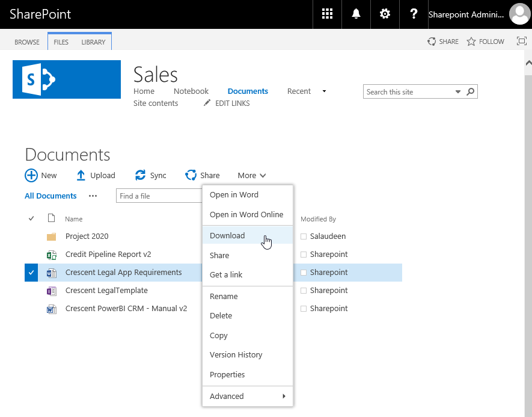Click the Upload icon
This screenshot has width=532, height=417.
point(81,175)
